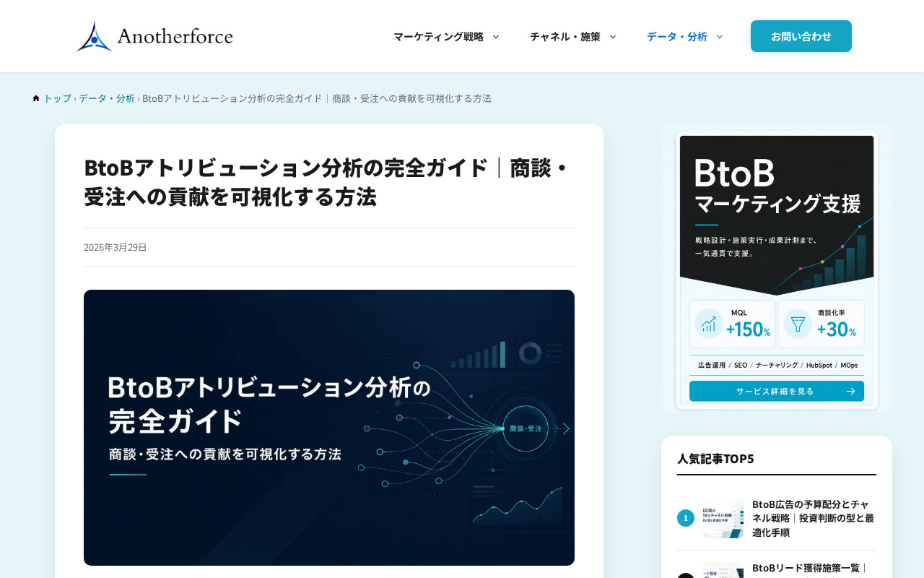The height and width of the screenshot is (578, 924).
Task: Click the 商談化率 +30% funnel card
Action: click(821, 324)
